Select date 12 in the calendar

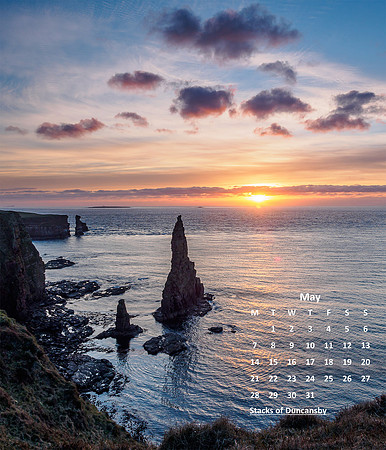click(x=347, y=345)
